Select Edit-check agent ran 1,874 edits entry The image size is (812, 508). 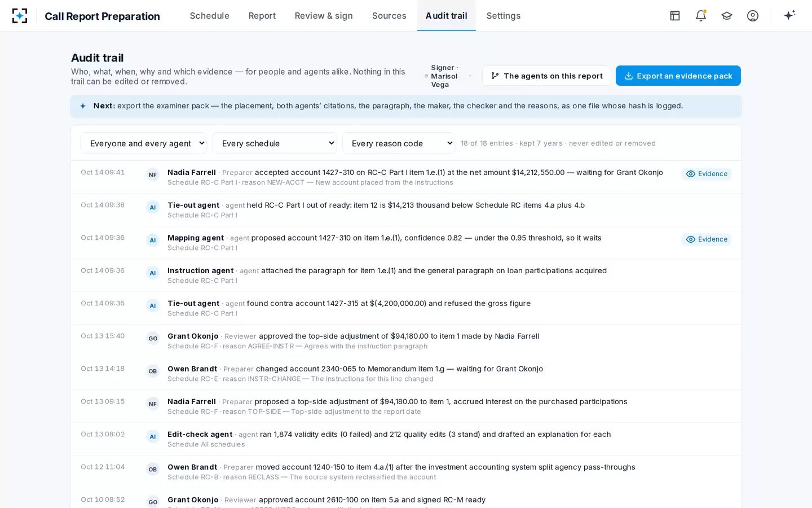(x=406, y=439)
